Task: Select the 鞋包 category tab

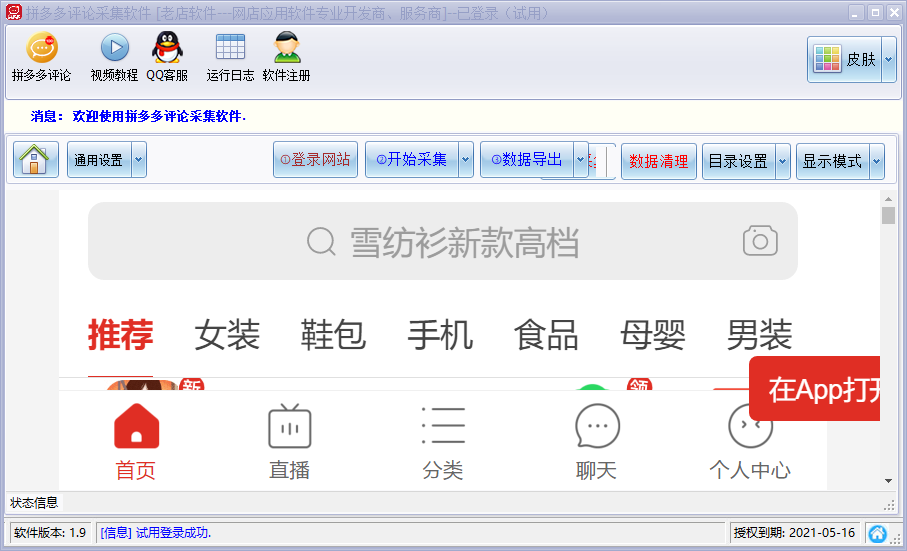Action: click(x=333, y=335)
